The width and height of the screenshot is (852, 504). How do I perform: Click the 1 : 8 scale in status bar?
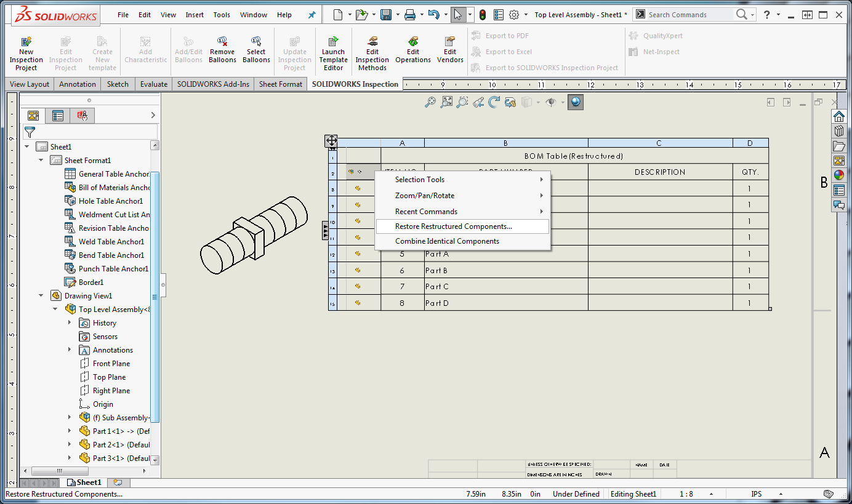686,494
